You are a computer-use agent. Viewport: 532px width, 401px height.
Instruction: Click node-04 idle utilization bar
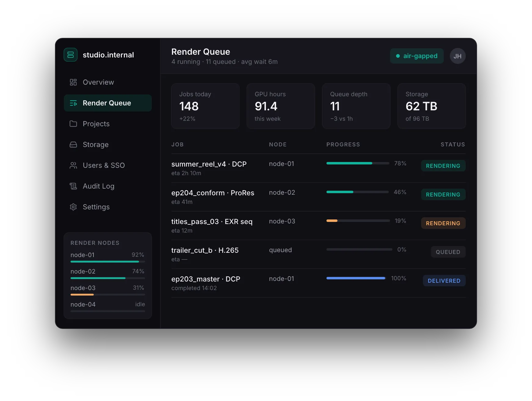tap(108, 311)
